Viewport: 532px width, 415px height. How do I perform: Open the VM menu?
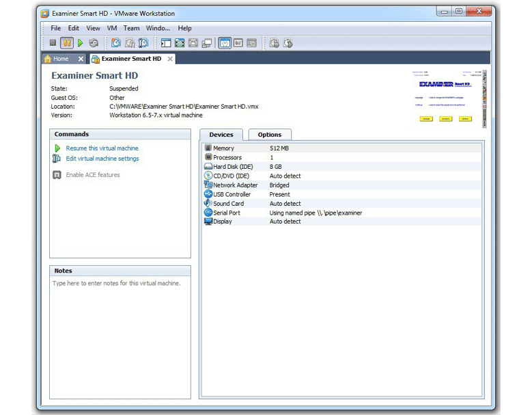click(x=112, y=28)
